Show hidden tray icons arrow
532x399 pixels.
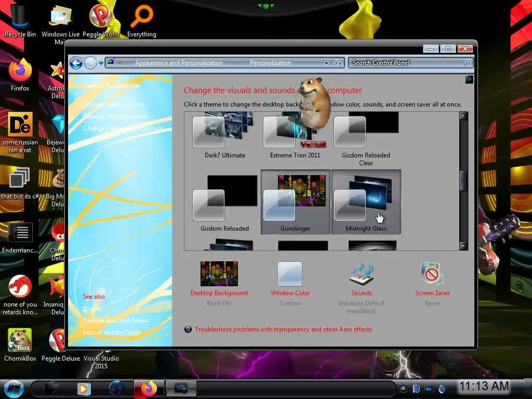(403, 389)
